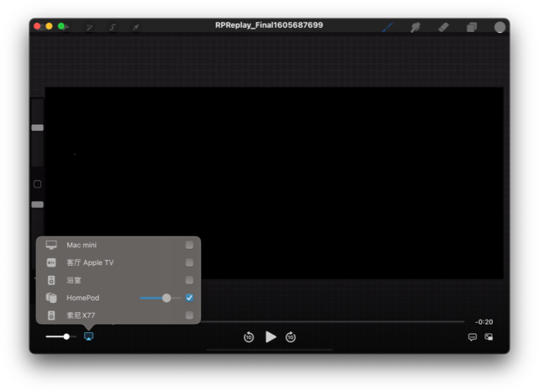Check the 浴室 speaker checkbox
Screen dimensions: 539x392
[x=189, y=280]
